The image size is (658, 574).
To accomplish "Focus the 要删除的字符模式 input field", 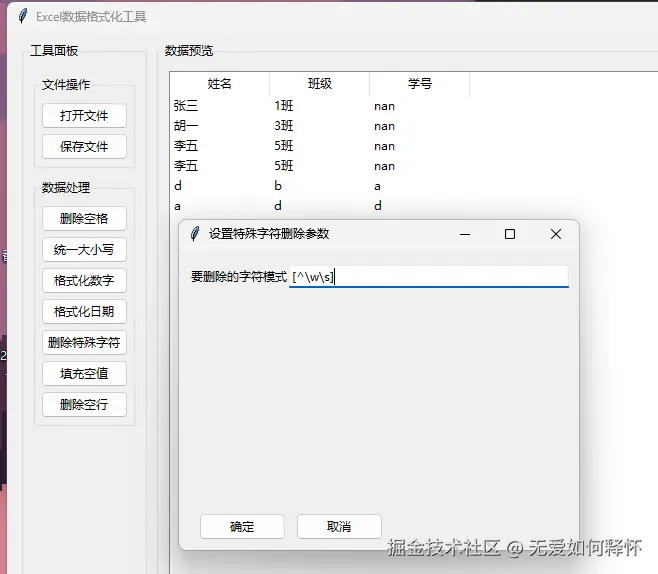I will pos(428,277).
